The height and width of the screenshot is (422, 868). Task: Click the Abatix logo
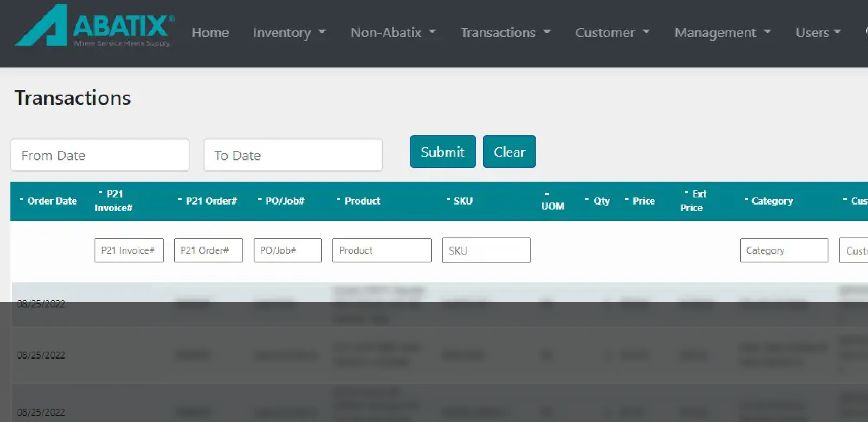95,26
